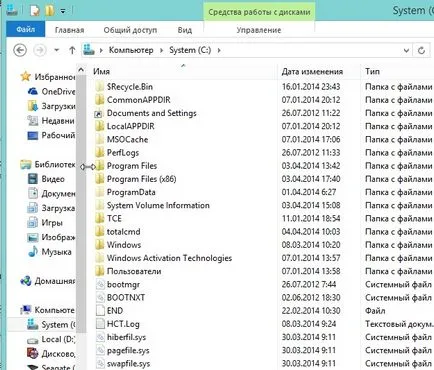Select System Volume Information folder icon
Image resolution: width=434 pixels, height=370 pixels.
99,205
